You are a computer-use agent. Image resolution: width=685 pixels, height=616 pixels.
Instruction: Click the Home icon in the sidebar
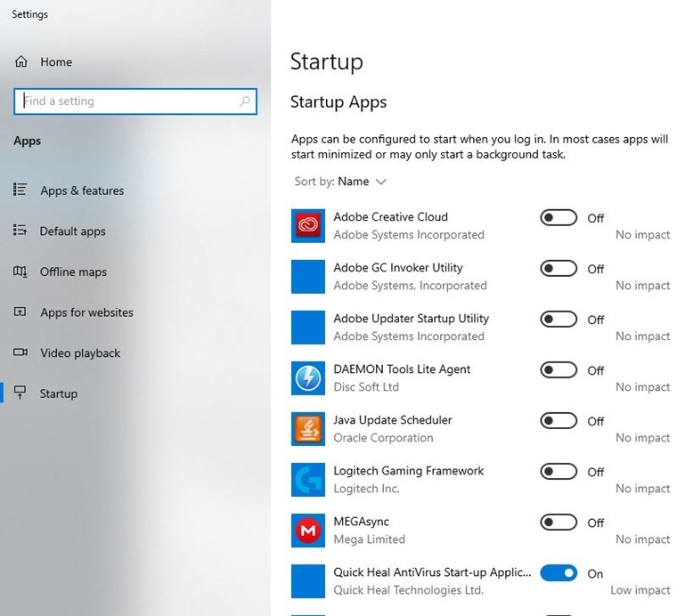click(x=21, y=61)
